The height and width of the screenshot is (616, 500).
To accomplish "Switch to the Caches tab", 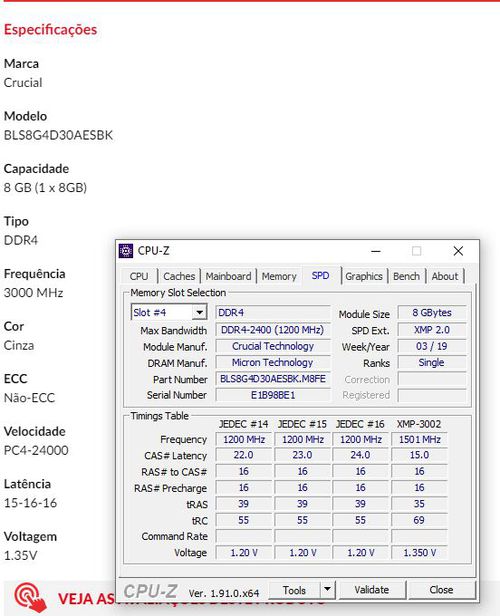I will [179, 276].
